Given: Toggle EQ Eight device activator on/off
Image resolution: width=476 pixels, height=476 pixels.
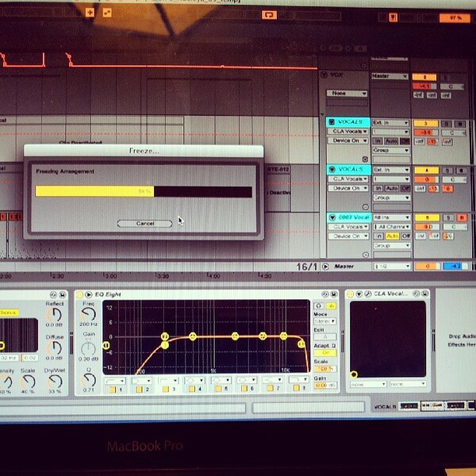Looking at the screenshot, I should tap(79, 294).
